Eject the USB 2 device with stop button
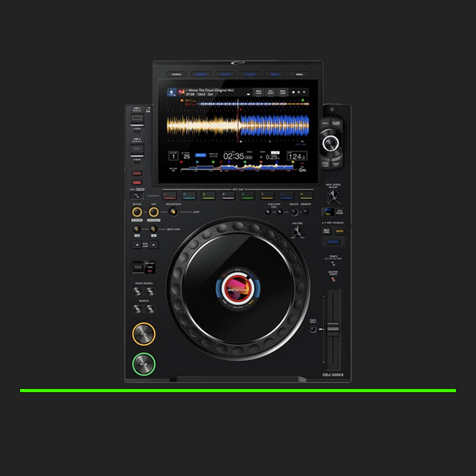This screenshot has height=476, width=476. pyautogui.click(x=137, y=162)
